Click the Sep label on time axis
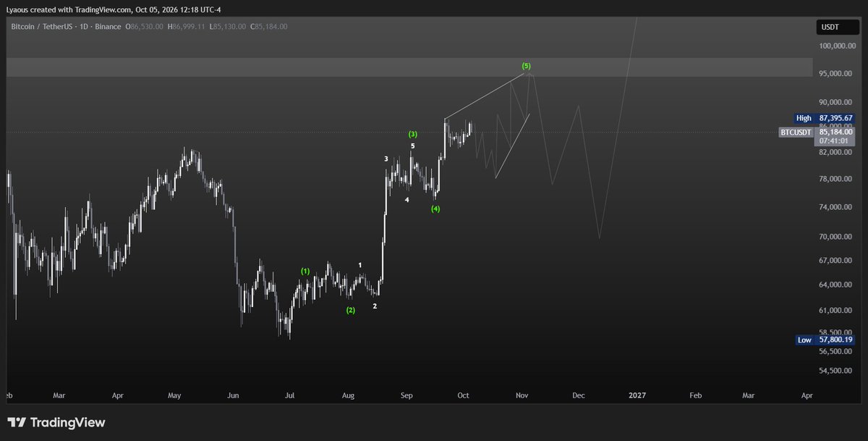 tap(406, 396)
